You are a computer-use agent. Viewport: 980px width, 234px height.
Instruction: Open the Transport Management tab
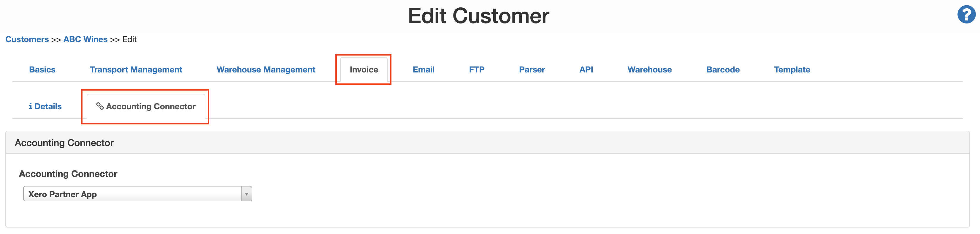point(136,69)
